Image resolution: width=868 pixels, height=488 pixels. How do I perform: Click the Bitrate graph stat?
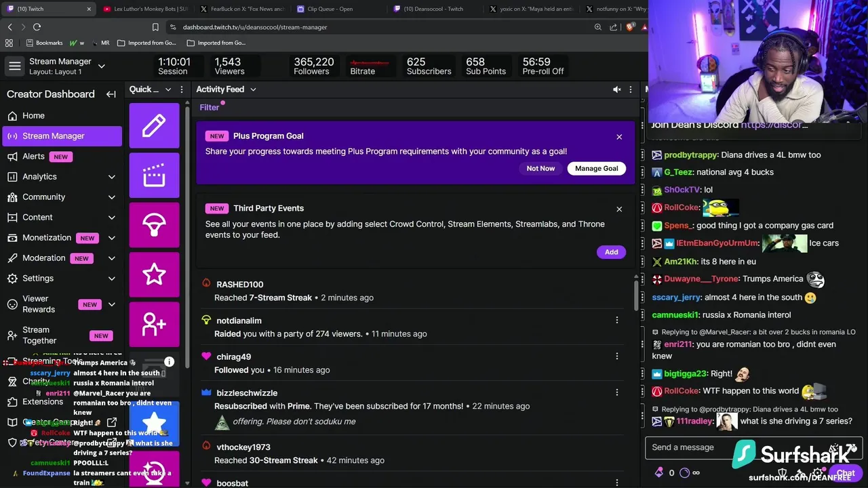(x=369, y=66)
